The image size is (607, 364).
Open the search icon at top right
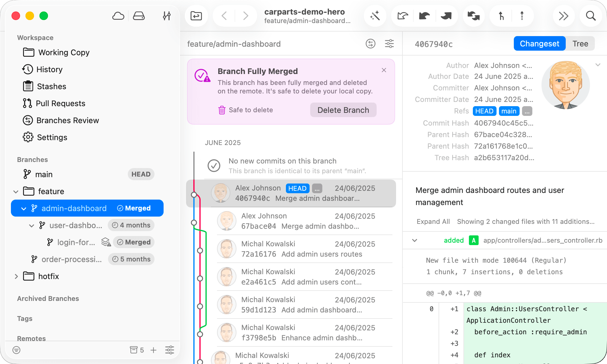(591, 16)
